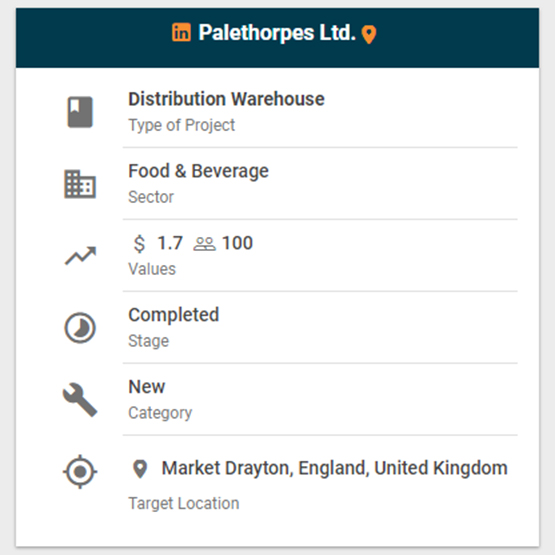
Task: Click the trending chart icon beside Values
Action: pos(80,256)
